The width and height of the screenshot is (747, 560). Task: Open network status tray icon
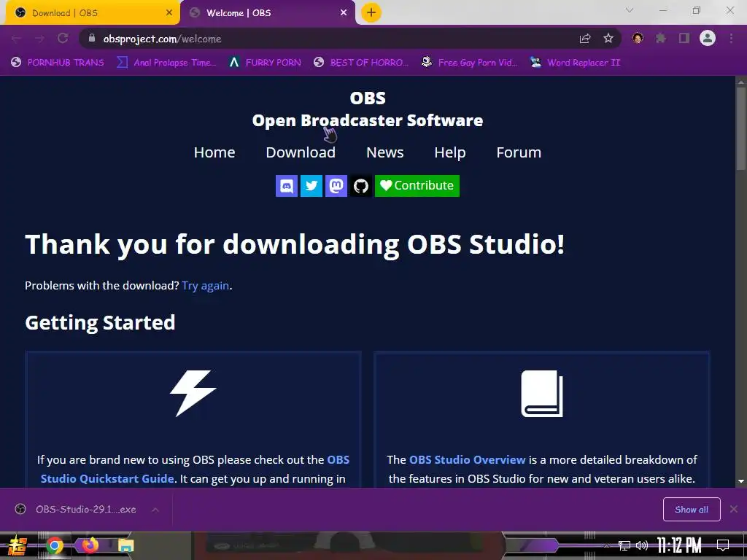click(624, 545)
